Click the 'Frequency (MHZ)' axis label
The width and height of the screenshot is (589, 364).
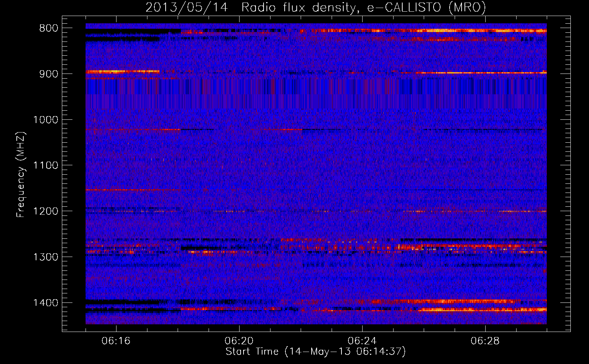pos(21,175)
